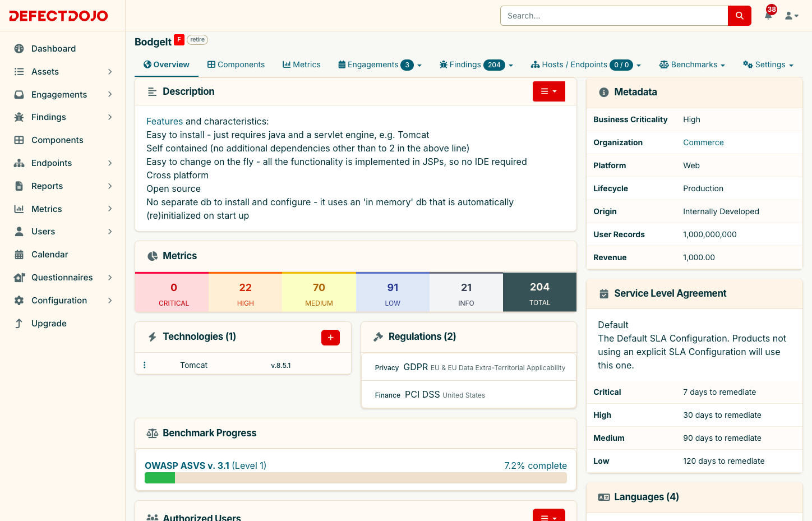Open the Commerce organization link
Viewport: 812px width, 521px height.
703,142
